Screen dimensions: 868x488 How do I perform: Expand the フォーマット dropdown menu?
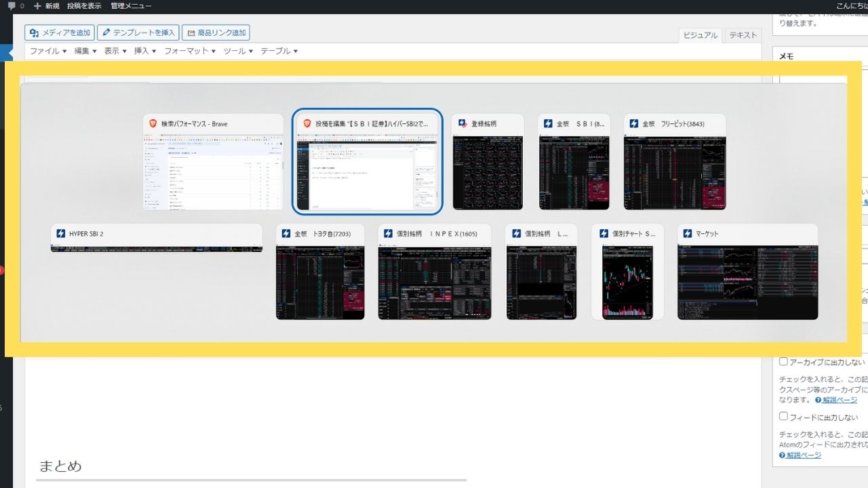[x=190, y=51]
